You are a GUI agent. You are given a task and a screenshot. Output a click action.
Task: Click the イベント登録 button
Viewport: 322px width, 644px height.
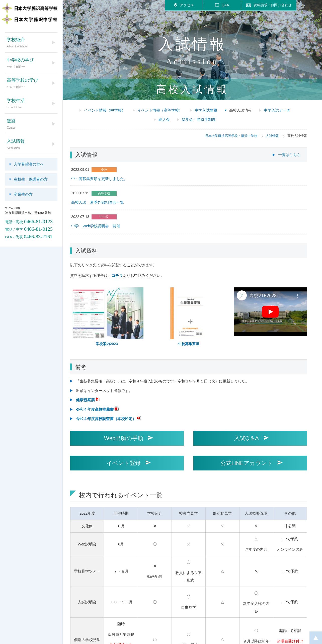(x=127, y=463)
